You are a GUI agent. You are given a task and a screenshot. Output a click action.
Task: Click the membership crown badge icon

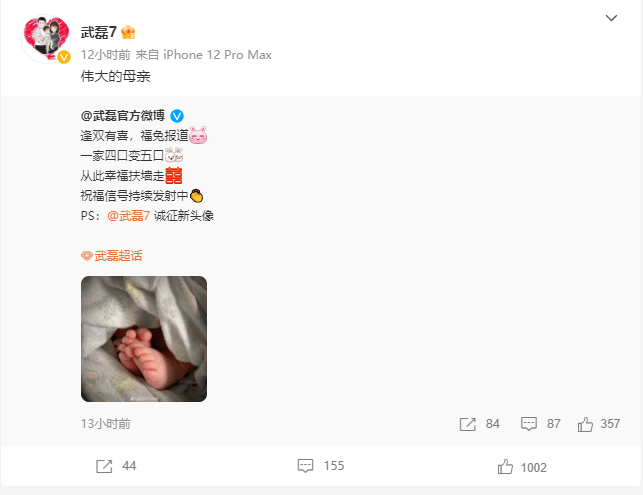[128, 32]
